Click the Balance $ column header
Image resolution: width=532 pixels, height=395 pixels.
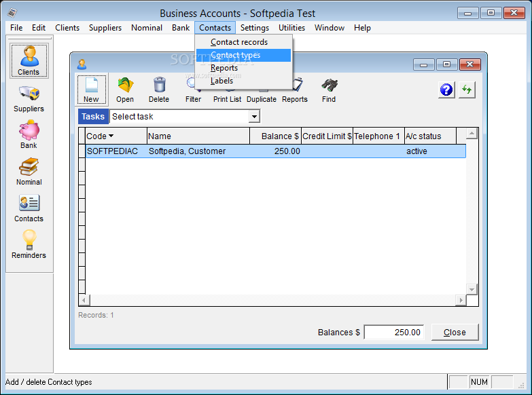275,136
